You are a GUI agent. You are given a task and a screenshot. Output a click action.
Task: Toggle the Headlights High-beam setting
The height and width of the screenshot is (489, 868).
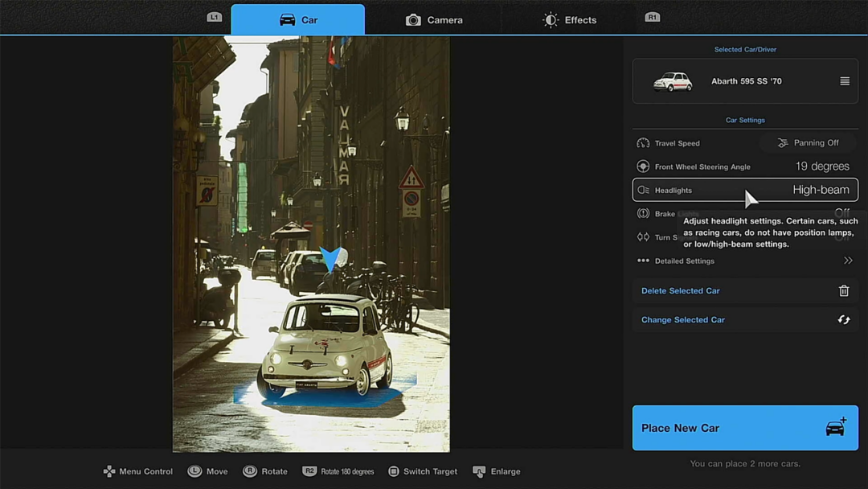click(x=820, y=190)
